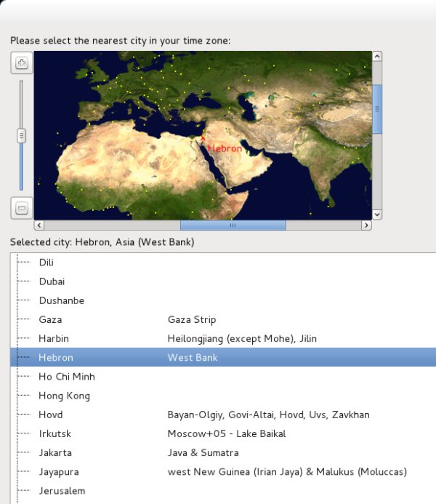
Task: Pick Jakarta from the city list
Action: [x=55, y=452]
